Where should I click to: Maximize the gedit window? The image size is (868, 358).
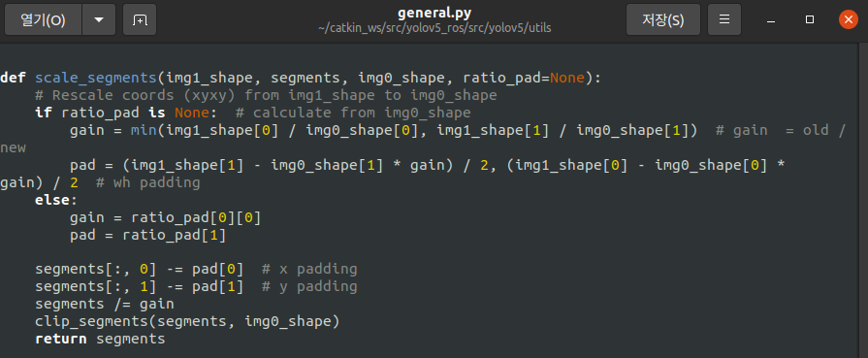coord(810,20)
